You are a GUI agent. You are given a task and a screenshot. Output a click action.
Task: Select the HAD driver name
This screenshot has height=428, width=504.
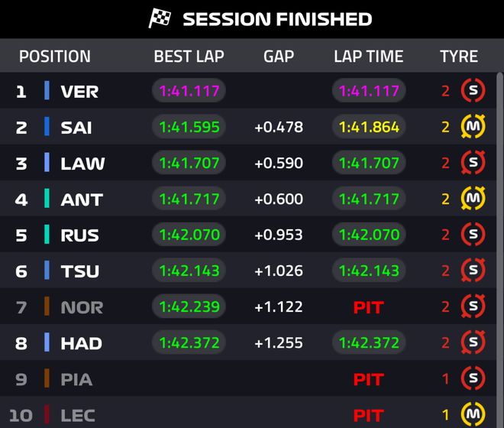(x=82, y=343)
